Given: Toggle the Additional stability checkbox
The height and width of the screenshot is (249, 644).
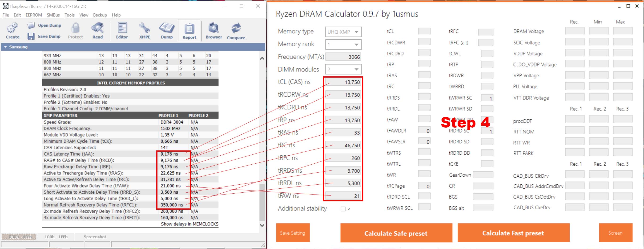Looking at the screenshot, I should [x=343, y=209].
